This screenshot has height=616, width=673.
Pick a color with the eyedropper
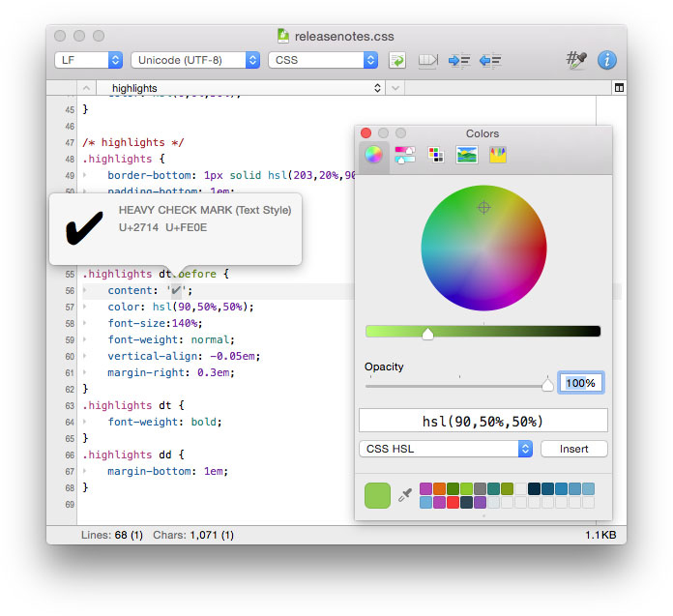click(x=405, y=495)
